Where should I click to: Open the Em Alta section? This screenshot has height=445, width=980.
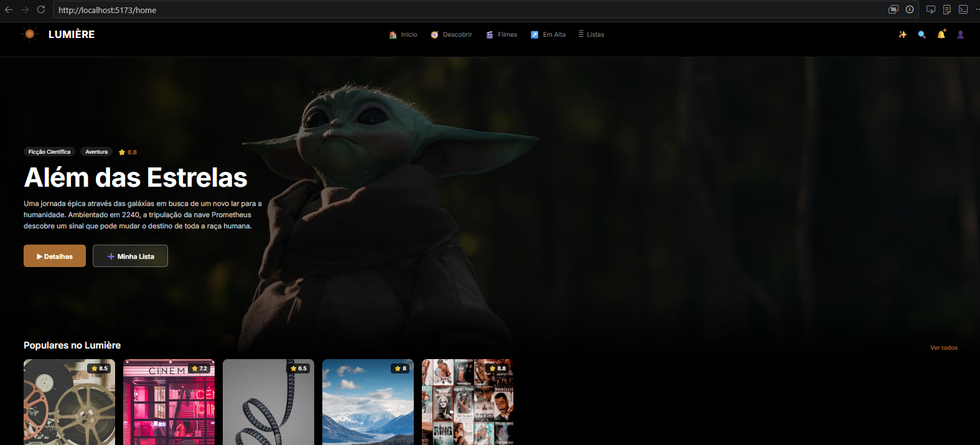click(548, 35)
